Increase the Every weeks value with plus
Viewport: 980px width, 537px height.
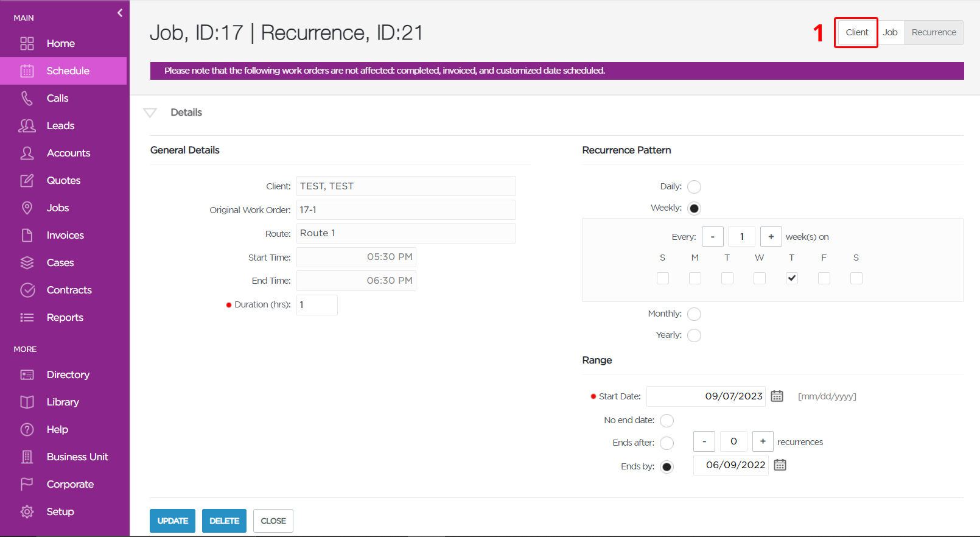click(x=771, y=237)
